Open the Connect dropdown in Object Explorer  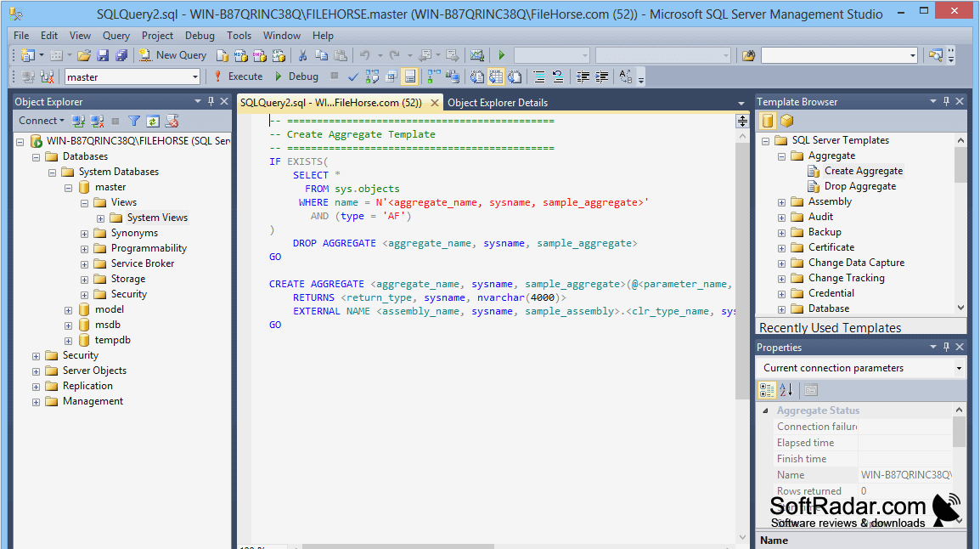pos(42,121)
